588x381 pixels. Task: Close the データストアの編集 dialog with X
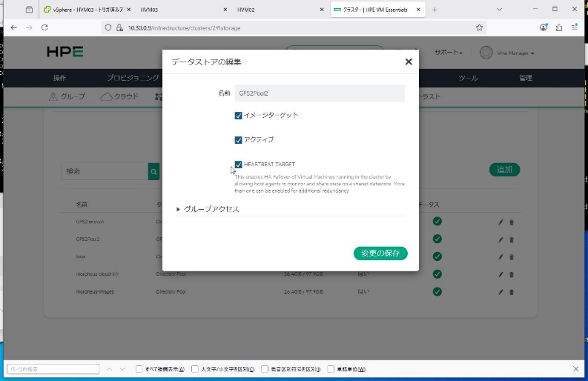click(409, 62)
